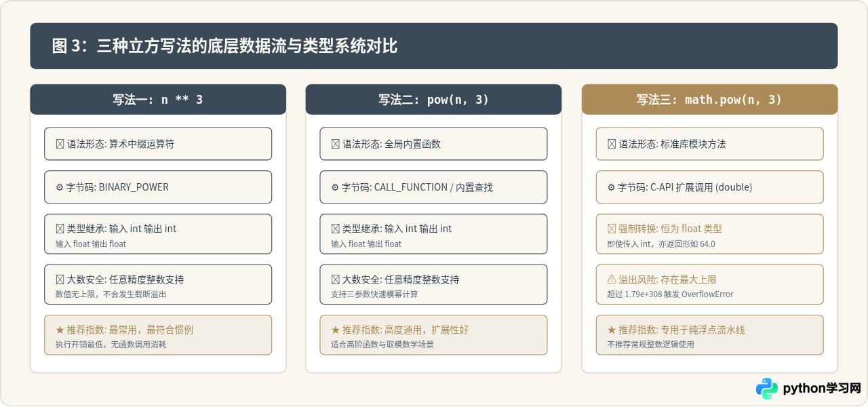868x407 pixels.
Task: Click the text 数值无上限，不会发生截断溢出
Action: pos(111,294)
